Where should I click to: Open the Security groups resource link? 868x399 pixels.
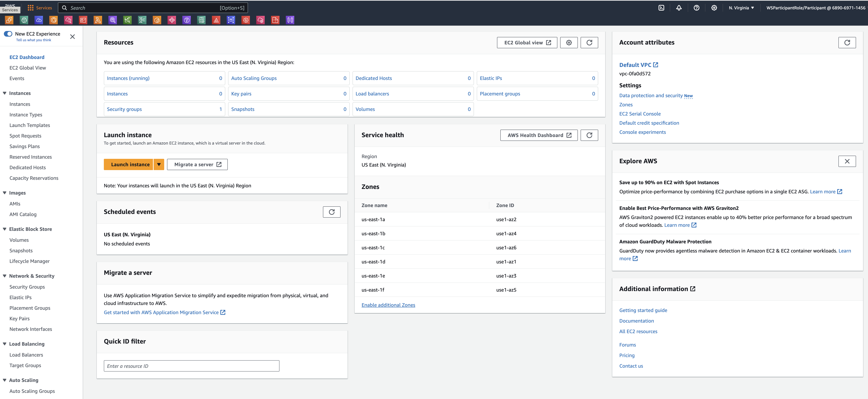124,109
